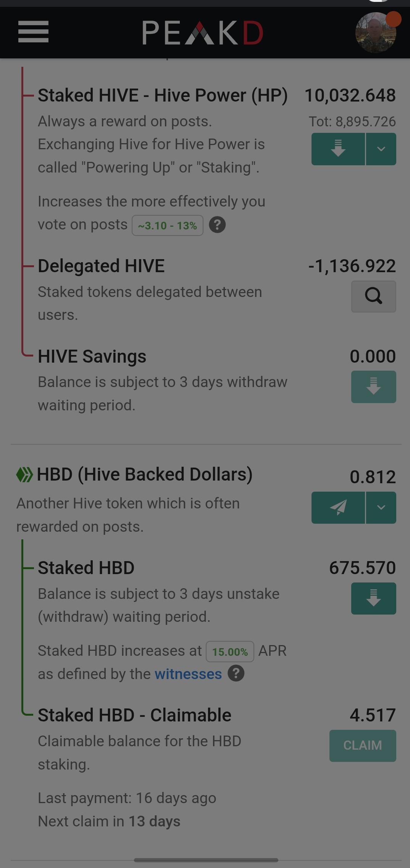
Task: Show help for the Staked HBD APR
Action: pyautogui.click(x=236, y=673)
